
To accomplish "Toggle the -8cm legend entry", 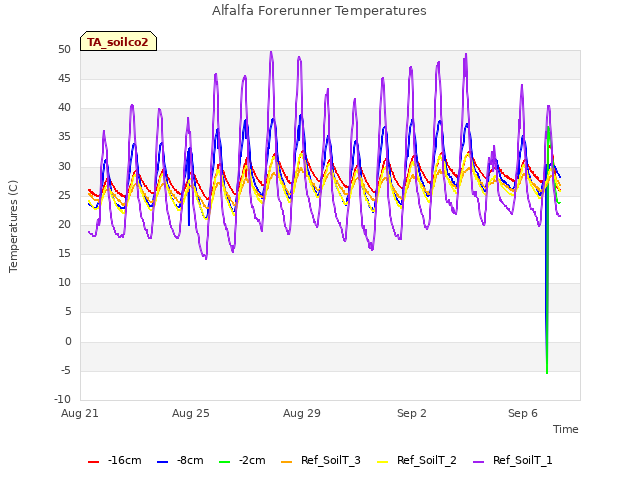I will 180,461.
